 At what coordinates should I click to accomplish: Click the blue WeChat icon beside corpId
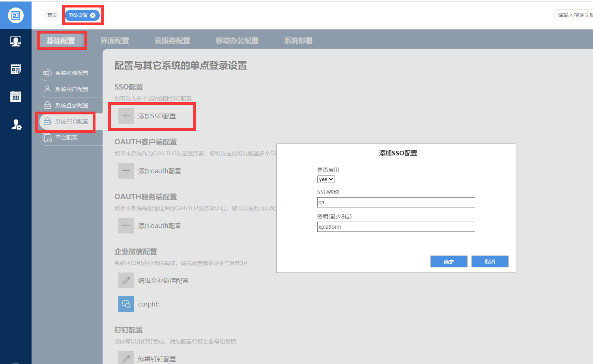pos(126,304)
